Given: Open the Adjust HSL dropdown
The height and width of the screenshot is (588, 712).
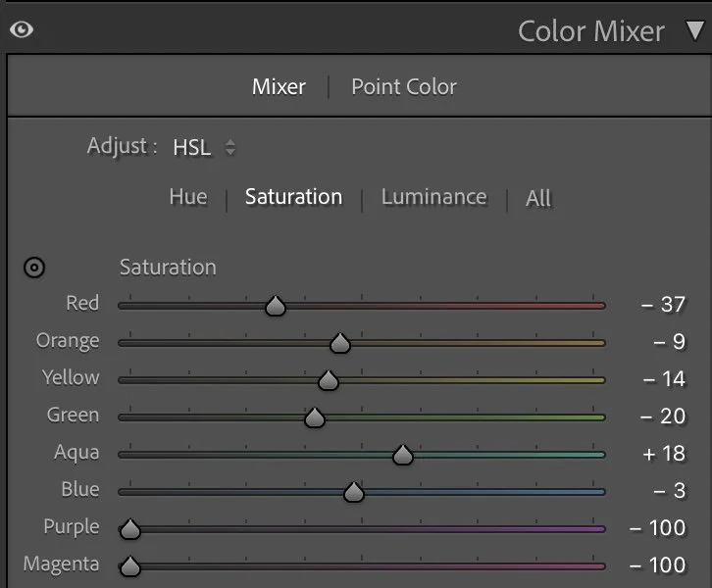Looking at the screenshot, I should point(204,147).
